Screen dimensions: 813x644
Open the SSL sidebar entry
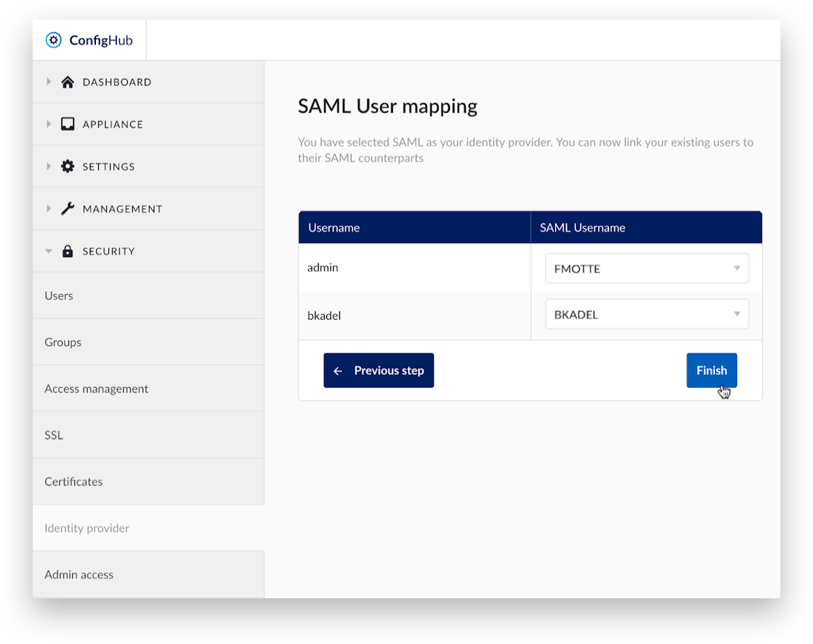coord(148,435)
